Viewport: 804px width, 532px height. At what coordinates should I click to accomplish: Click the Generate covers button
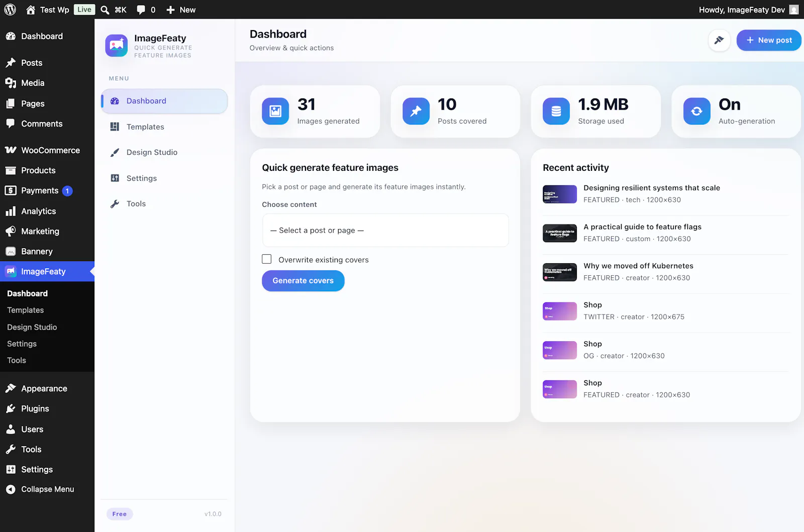coord(303,281)
